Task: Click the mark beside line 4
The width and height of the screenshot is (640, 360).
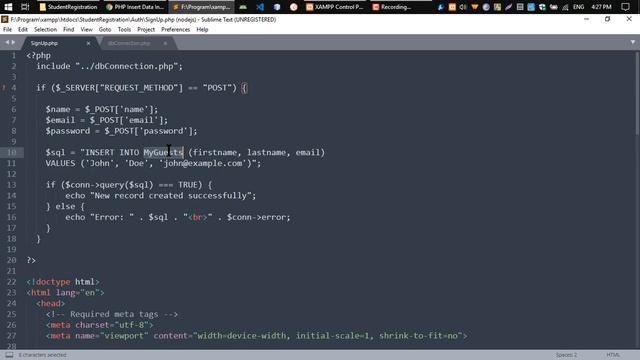Action: (4, 87)
